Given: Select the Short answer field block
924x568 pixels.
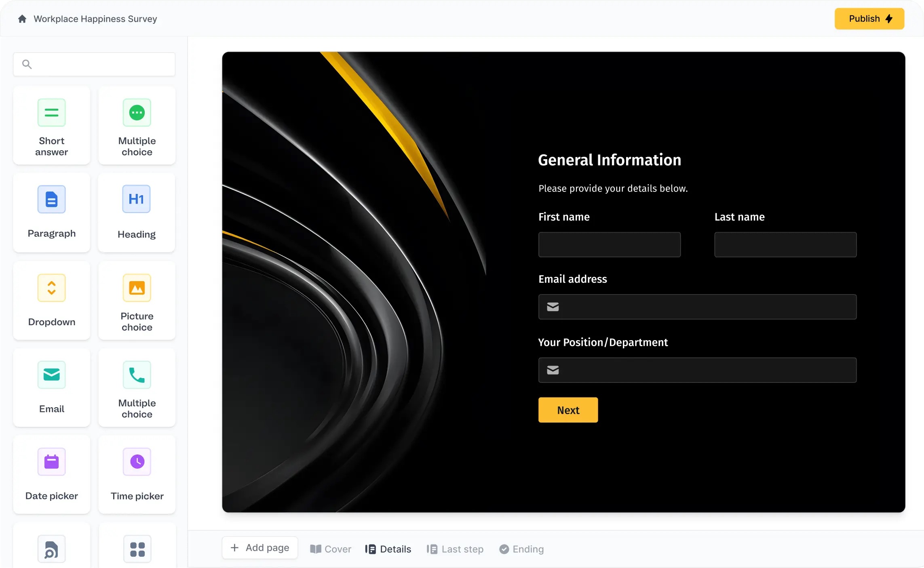Looking at the screenshot, I should [51, 126].
